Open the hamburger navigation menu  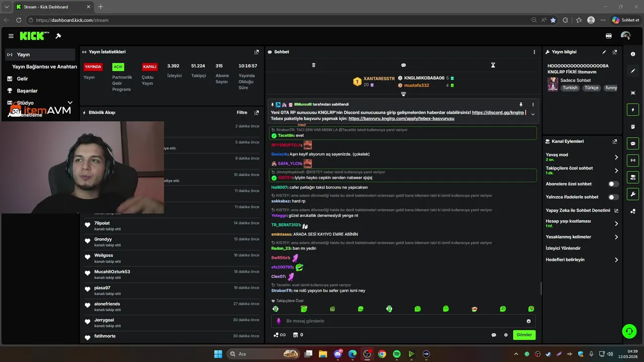click(x=11, y=36)
